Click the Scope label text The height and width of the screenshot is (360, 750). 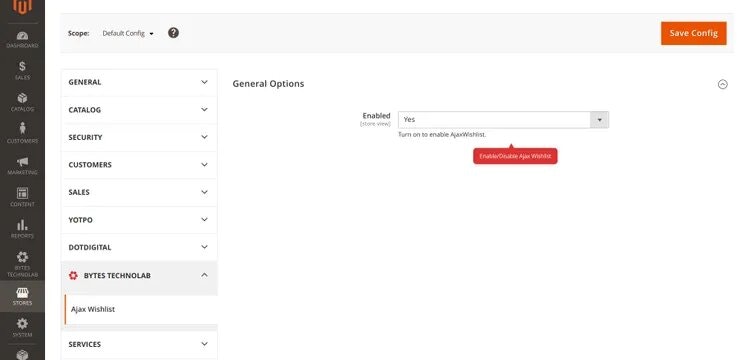pos(78,33)
